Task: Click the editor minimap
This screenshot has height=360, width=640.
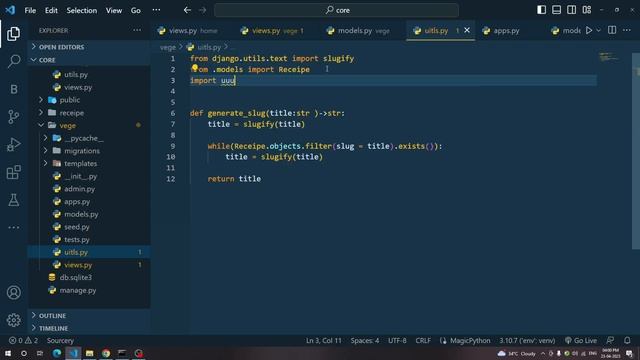Action: click(x=609, y=58)
